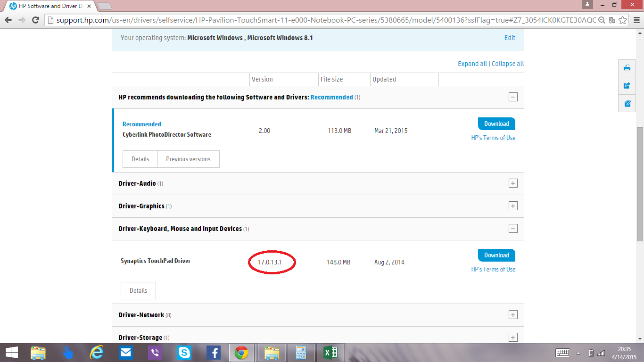Click the Cyberlink PhotoDirector Software name

[167, 134]
